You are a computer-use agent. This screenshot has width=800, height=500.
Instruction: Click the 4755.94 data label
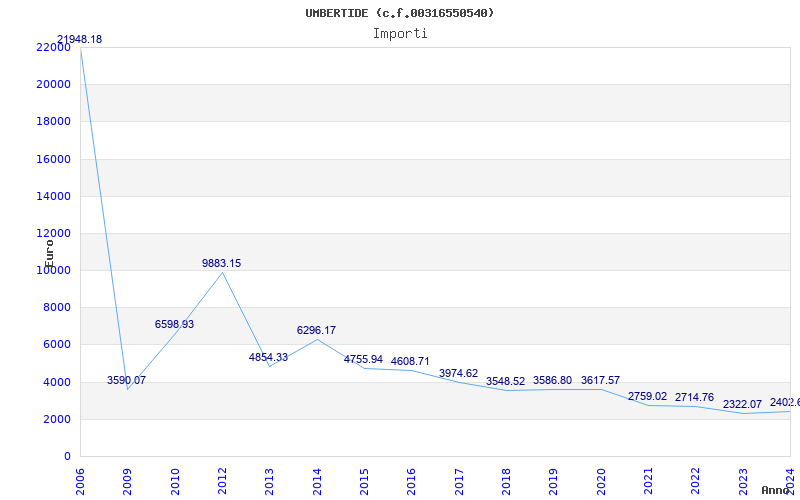(x=363, y=359)
